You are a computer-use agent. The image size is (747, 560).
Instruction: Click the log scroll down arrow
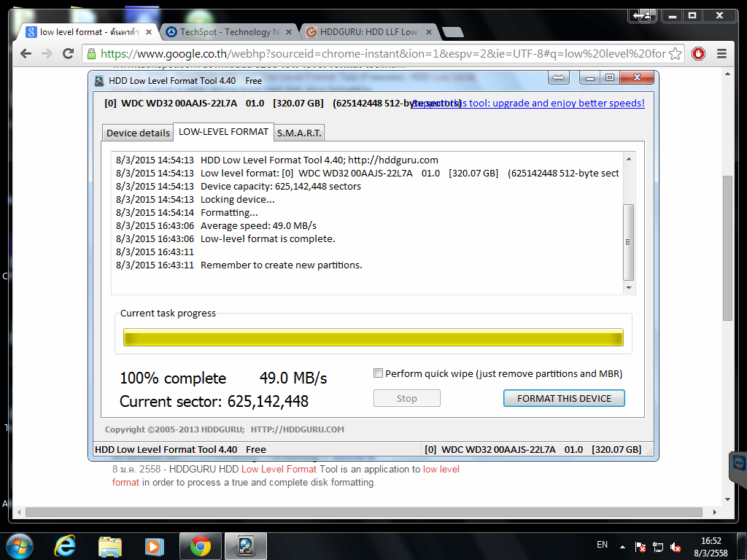[x=629, y=287]
